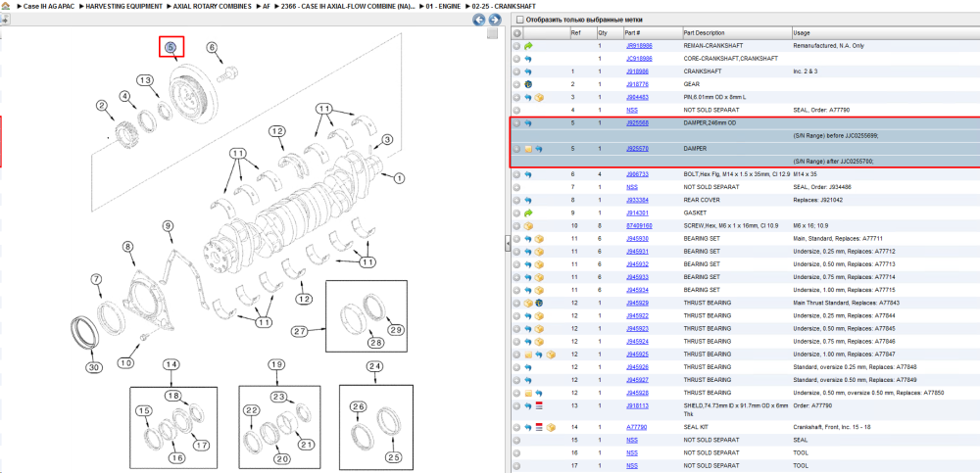Open part number link J933384
The width and height of the screenshot is (980, 473).
point(637,200)
